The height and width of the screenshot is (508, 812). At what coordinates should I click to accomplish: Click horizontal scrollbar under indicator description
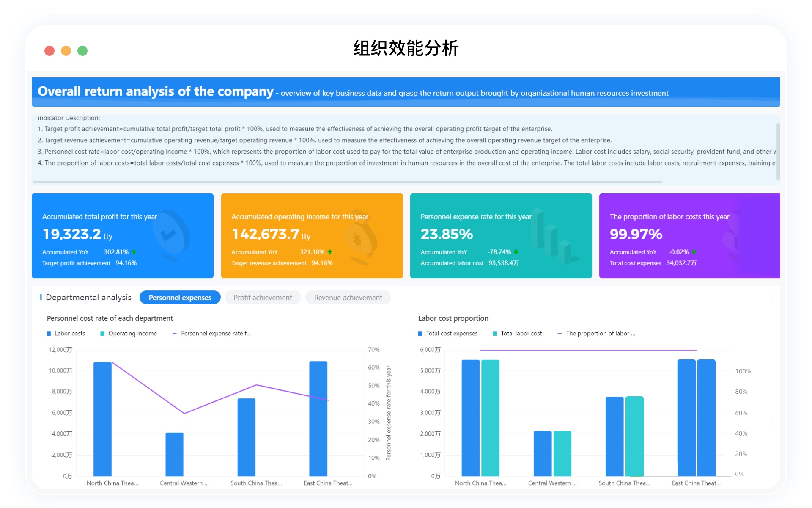click(x=347, y=182)
